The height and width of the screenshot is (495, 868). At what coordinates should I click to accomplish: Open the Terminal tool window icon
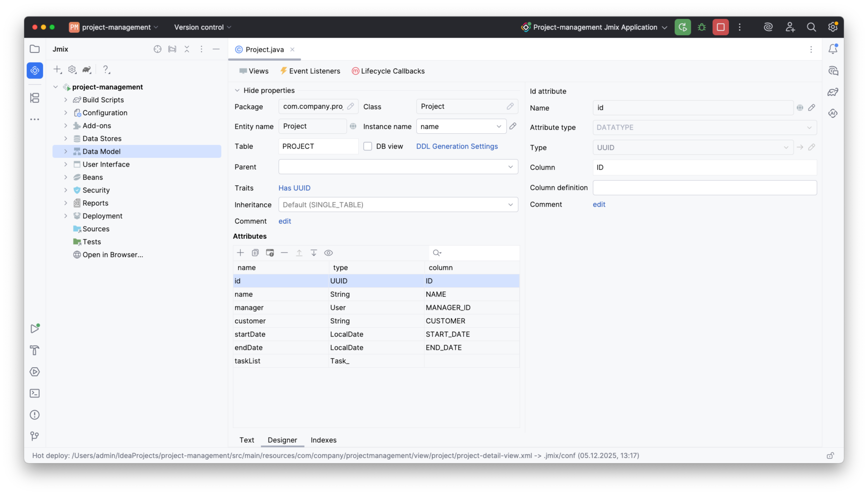[x=35, y=393]
